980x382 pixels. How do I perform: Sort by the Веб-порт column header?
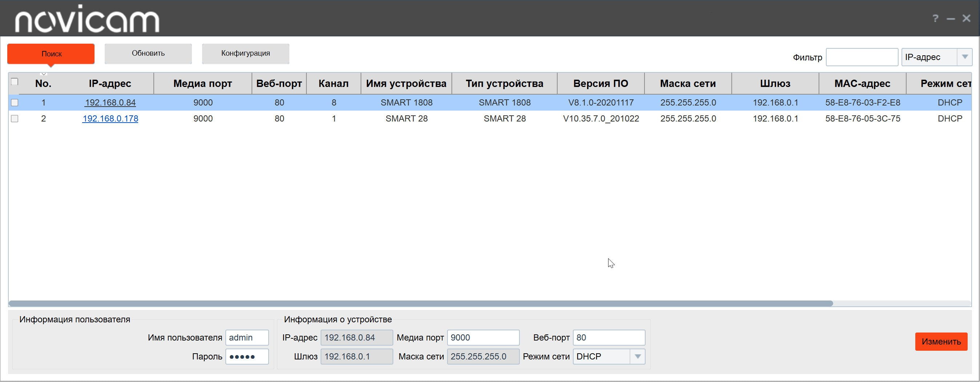[x=279, y=83]
